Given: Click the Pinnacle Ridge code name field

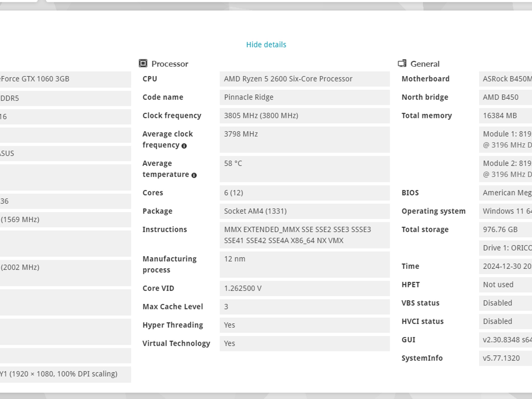Looking at the screenshot, I should coord(249,97).
